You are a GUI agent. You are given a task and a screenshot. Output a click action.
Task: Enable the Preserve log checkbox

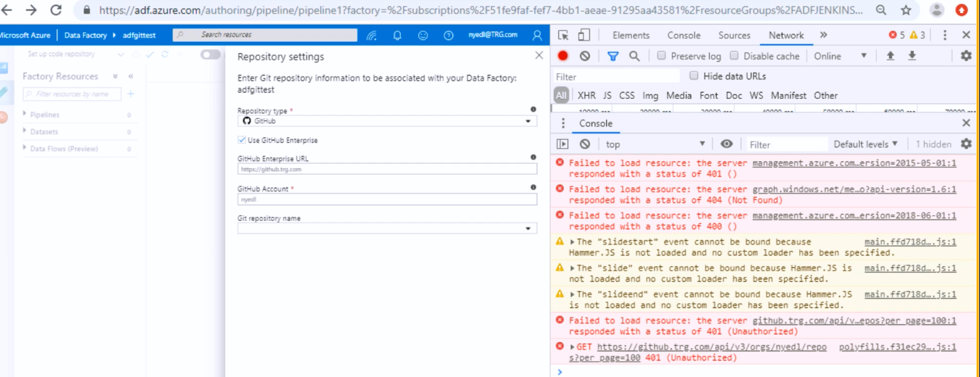(x=661, y=56)
